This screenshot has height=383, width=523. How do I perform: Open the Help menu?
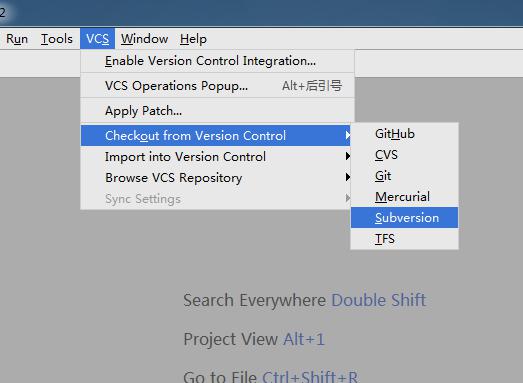(193, 39)
